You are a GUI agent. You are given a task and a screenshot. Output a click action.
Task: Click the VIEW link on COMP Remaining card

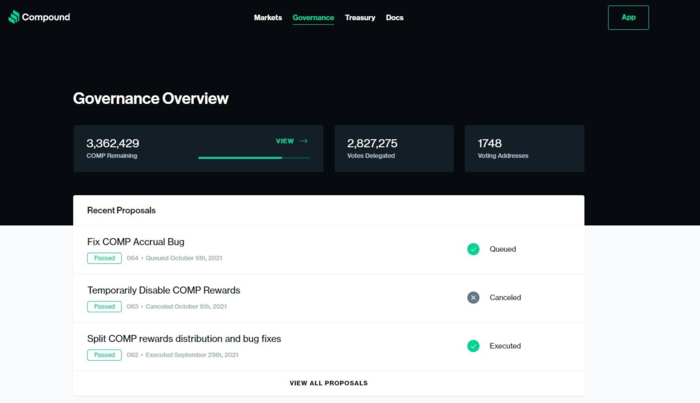coord(285,141)
